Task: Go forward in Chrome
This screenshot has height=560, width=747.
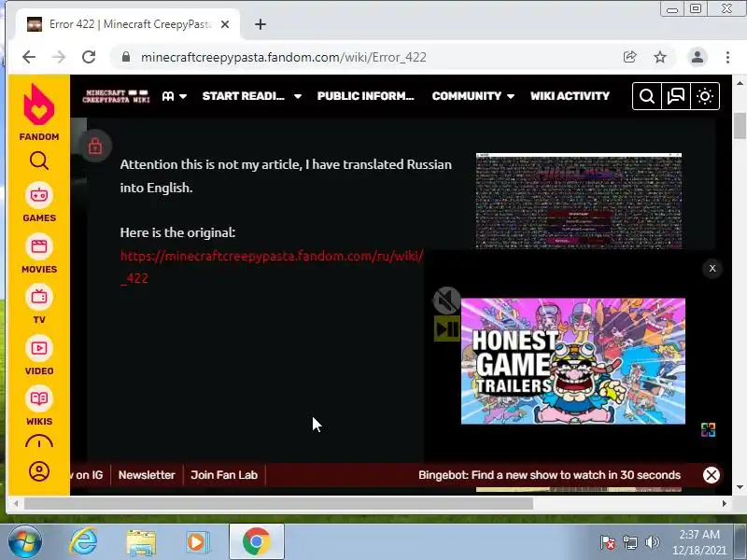Action: (x=59, y=57)
